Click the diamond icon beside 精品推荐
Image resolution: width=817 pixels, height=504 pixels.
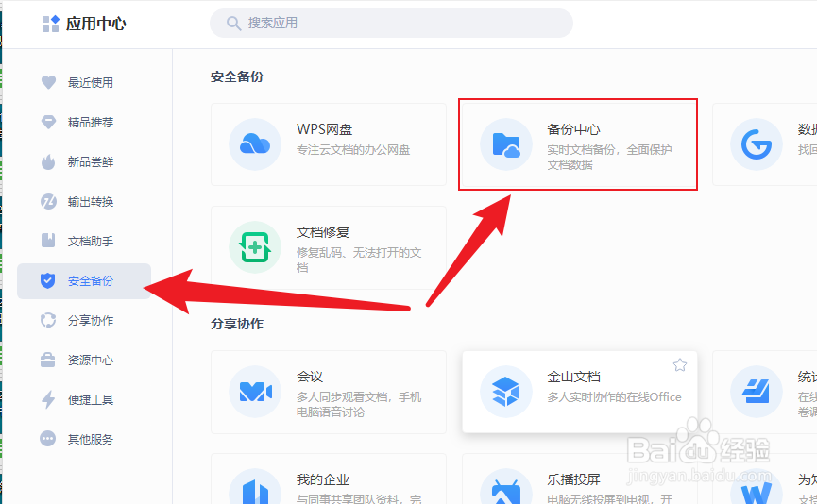[48, 122]
